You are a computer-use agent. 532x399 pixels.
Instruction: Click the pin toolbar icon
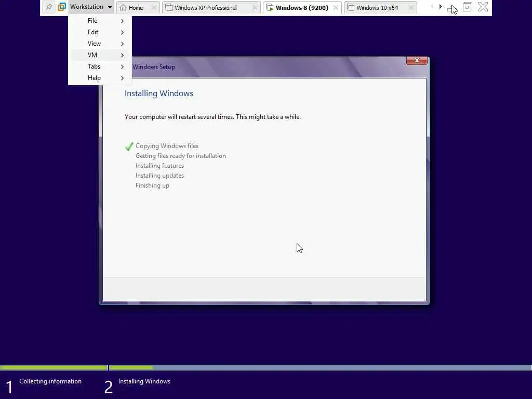(x=49, y=7)
